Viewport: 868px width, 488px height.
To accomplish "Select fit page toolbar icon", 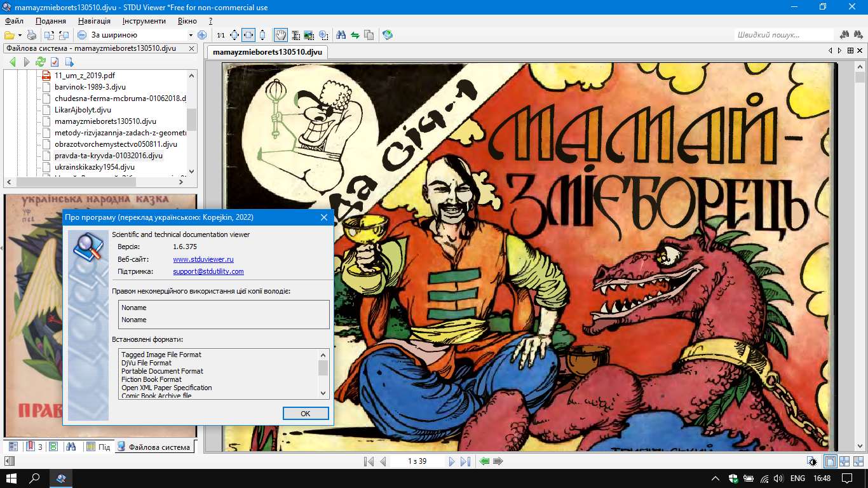I will 234,35.
